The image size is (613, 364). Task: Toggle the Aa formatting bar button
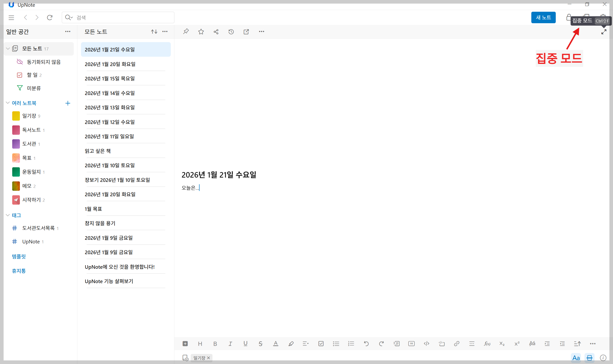tap(576, 358)
